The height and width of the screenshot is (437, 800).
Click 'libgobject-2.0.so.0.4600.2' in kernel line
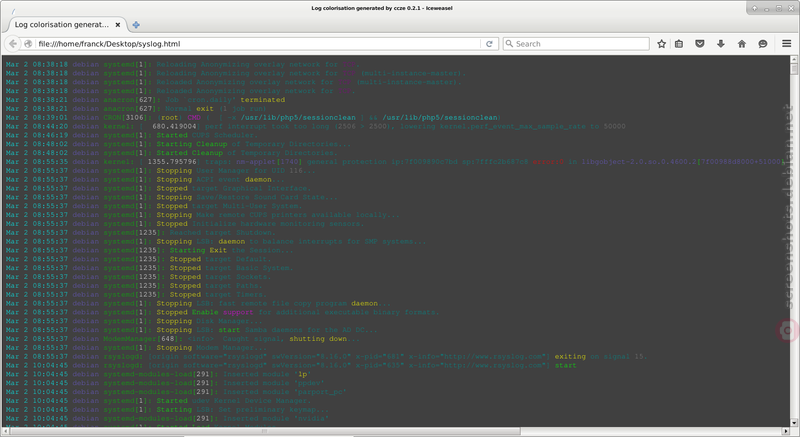639,162
